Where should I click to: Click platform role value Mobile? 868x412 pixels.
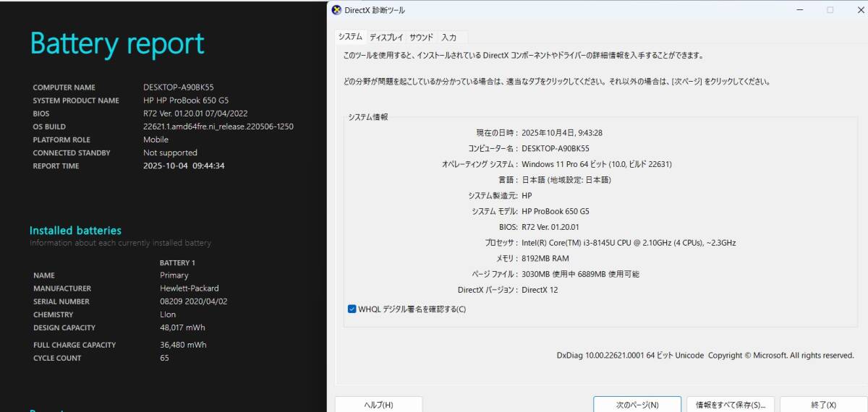[x=156, y=140]
